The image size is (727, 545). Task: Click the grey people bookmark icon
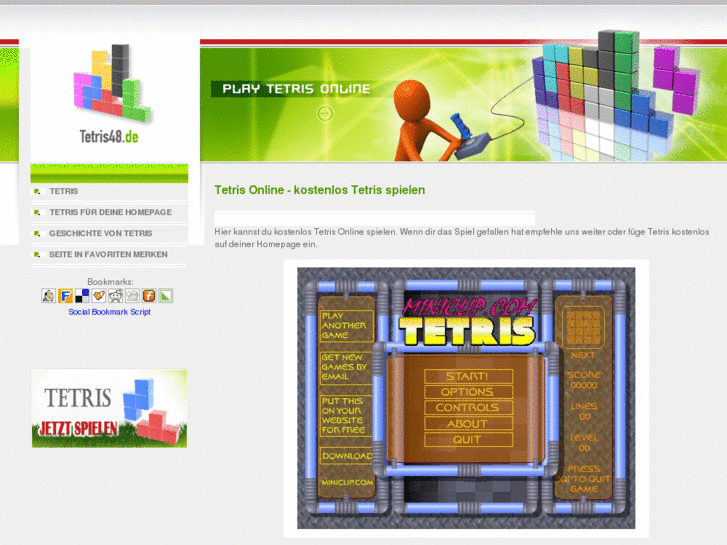tap(132, 295)
